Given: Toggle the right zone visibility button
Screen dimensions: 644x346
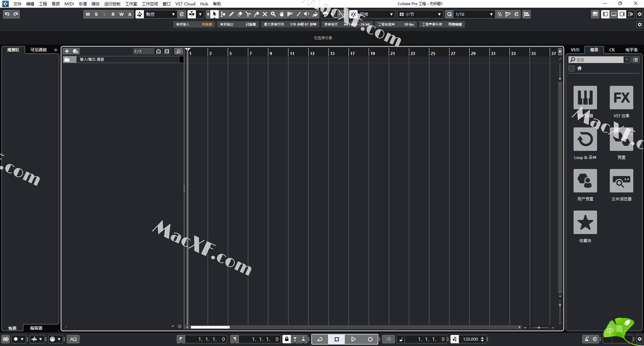Looking at the screenshot, I should click(x=622, y=14).
